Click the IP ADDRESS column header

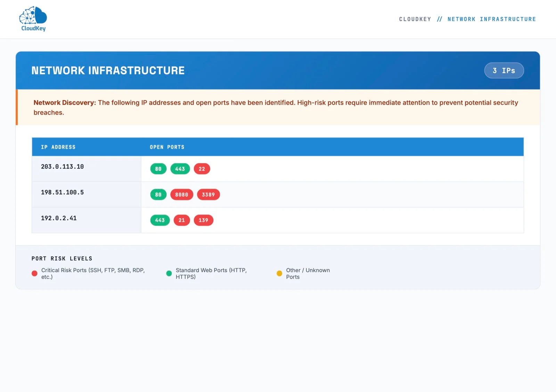tap(58, 147)
